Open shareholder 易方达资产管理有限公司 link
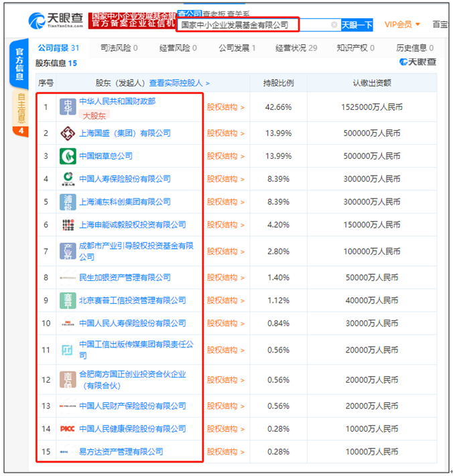 pyautogui.click(x=121, y=452)
